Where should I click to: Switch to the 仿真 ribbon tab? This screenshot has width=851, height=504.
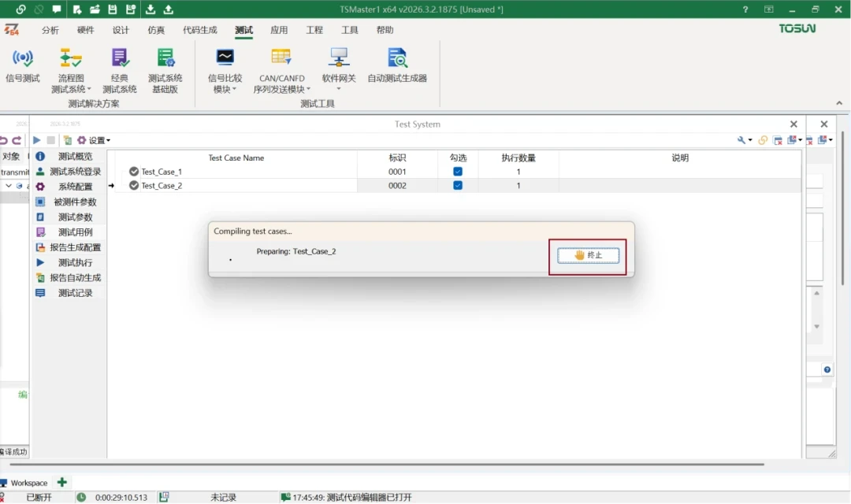[x=155, y=30]
